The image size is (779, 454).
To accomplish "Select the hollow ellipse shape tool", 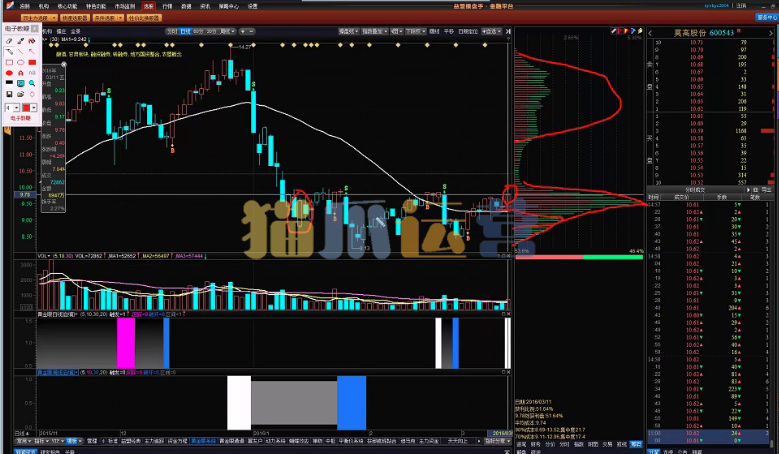I will (21, 63).
